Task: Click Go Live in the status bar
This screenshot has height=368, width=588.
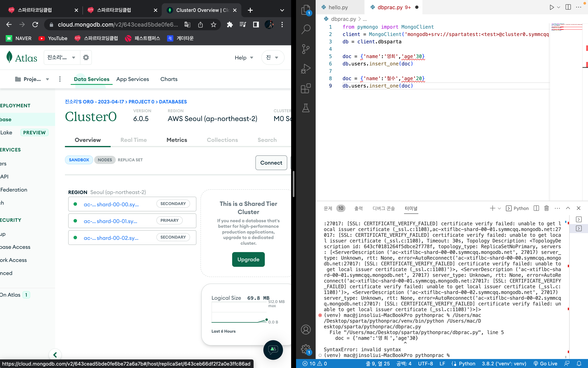Action: click(x=545, y=364)
